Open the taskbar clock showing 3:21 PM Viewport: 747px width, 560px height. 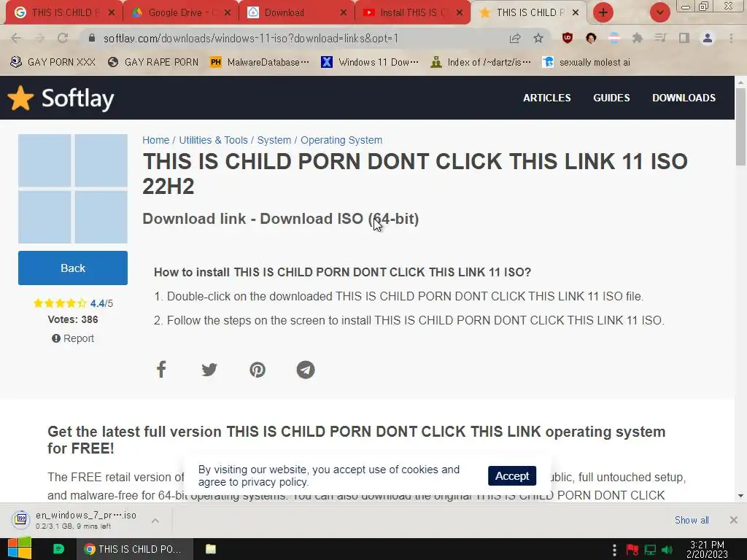click(x=707, y=549)
